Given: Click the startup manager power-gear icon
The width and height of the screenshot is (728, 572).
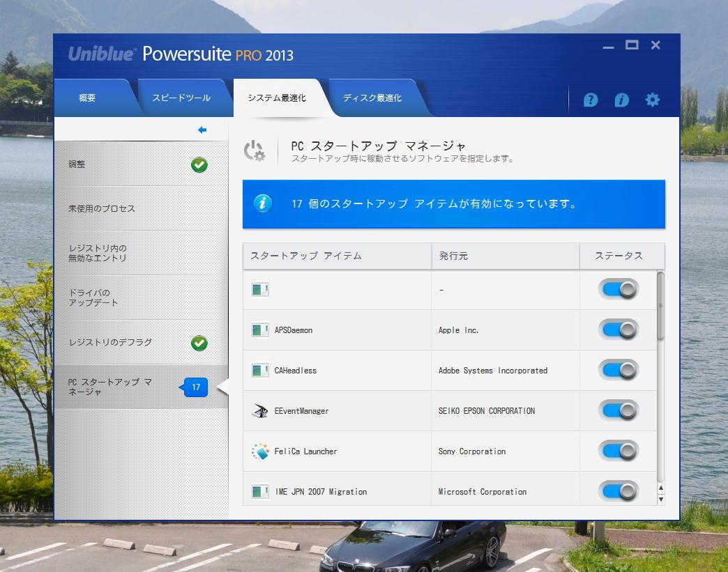Looking at the screenshot, I should (255, 150).
